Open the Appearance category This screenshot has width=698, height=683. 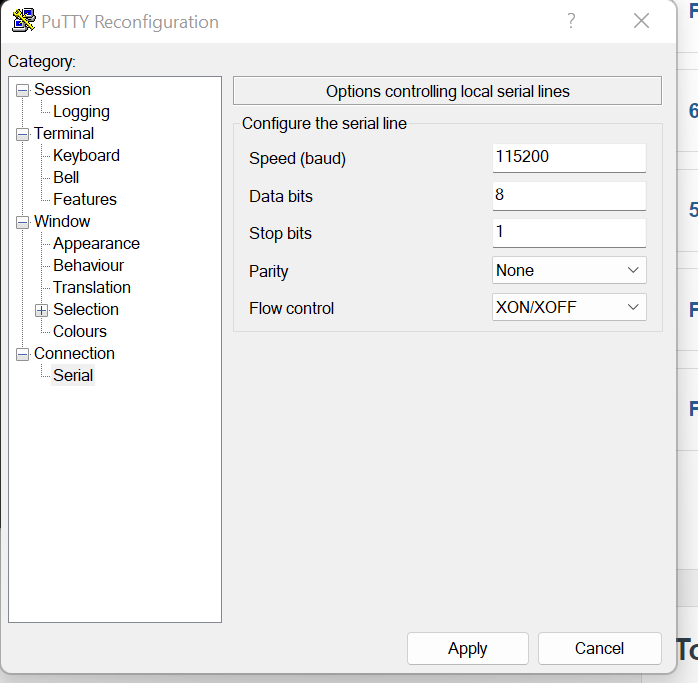pos(96,244)
